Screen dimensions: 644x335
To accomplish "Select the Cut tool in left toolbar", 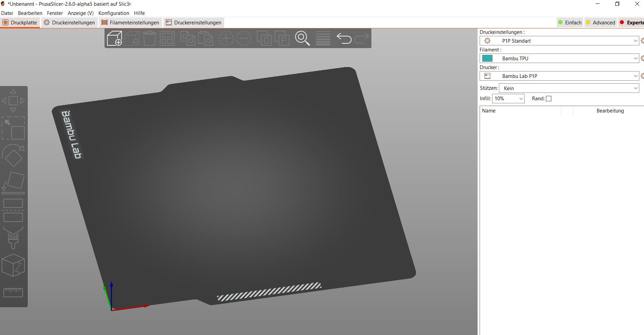I will [x=13, y=210].
